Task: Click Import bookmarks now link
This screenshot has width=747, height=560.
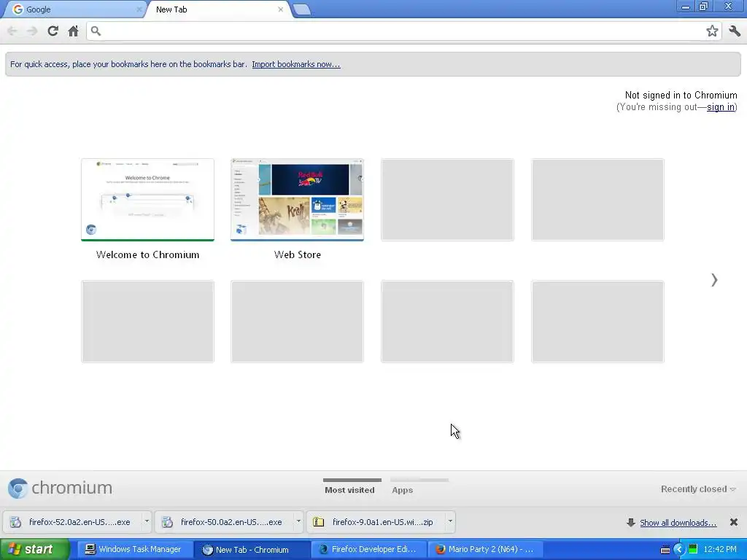Action: click(296, 64)
